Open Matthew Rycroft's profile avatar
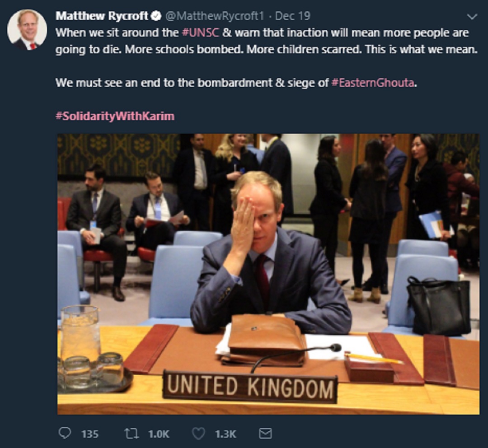The image size is (488, 448). point(27,30)
